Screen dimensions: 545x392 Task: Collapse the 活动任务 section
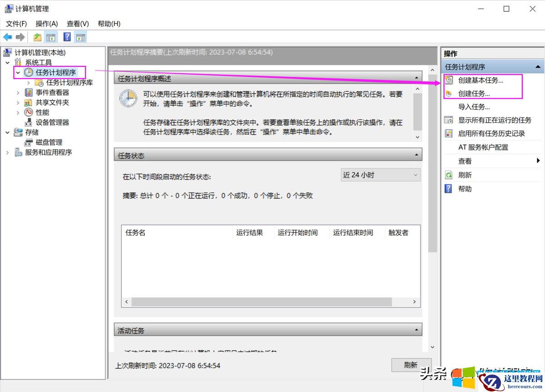[416, 330]
